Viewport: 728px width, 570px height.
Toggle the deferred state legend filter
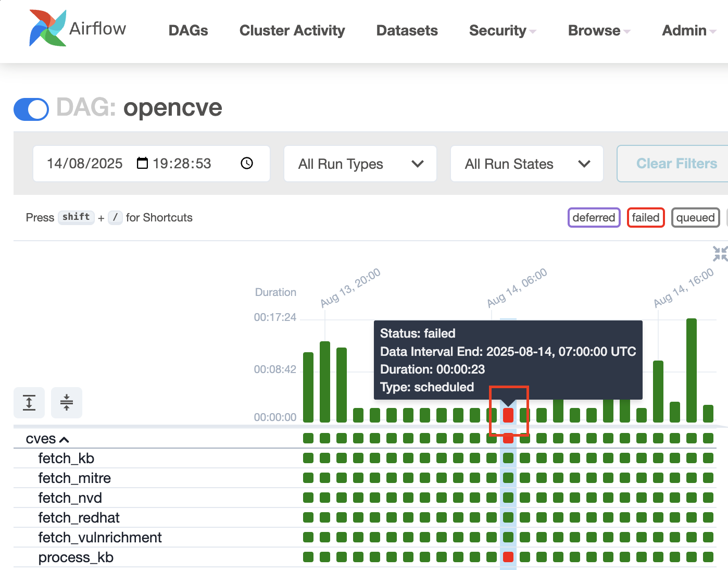click(594, 217)
